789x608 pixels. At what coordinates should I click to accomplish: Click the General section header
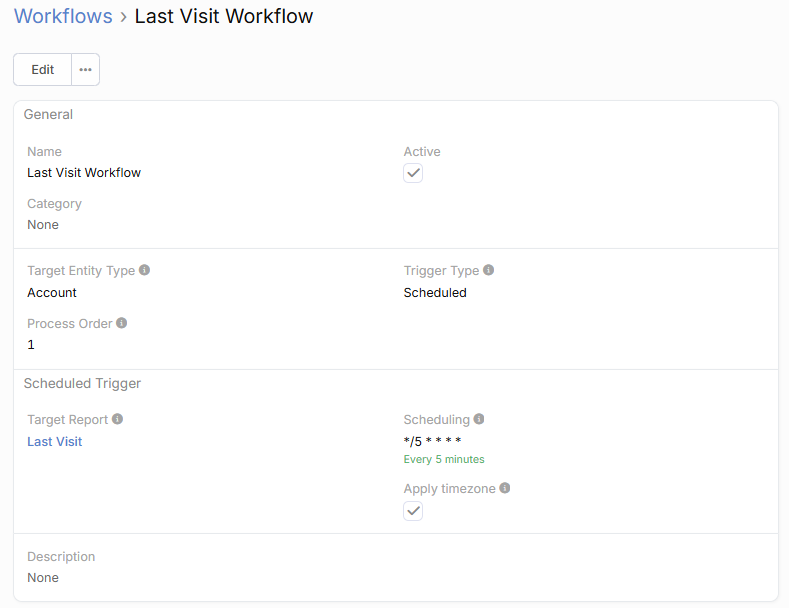(x=48, y=114)
